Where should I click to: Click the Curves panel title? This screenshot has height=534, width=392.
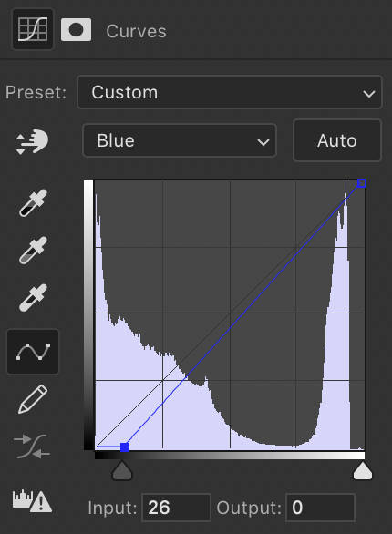(x=136, y=31)
